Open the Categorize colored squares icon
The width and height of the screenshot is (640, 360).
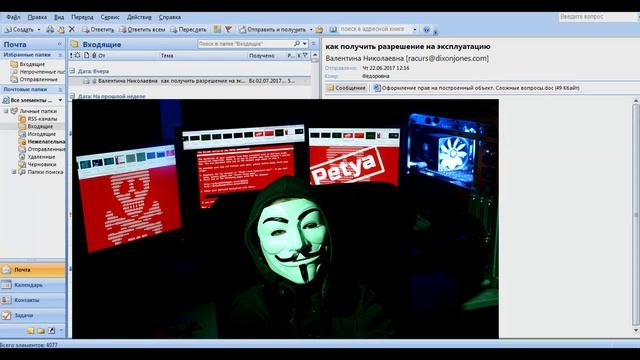point(217,29)
